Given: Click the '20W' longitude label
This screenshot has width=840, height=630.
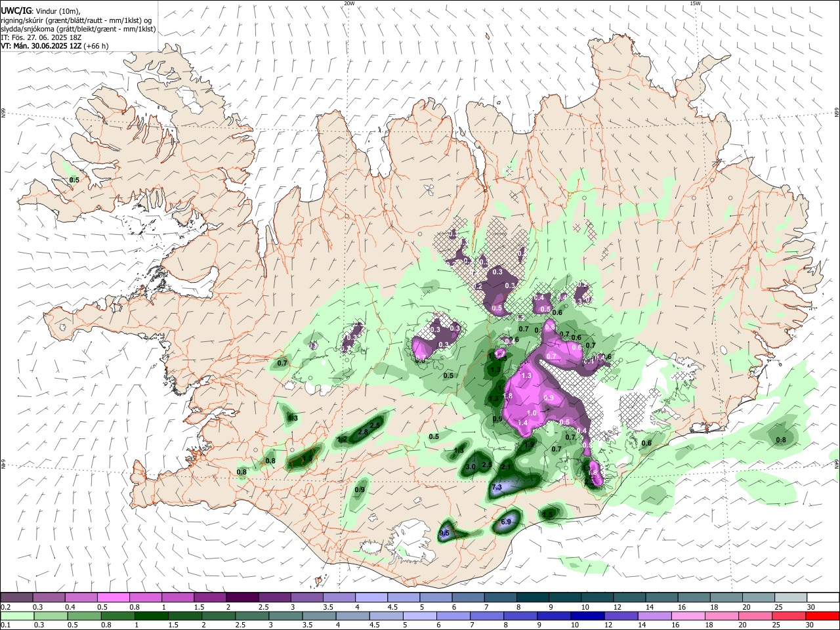Looking at the screenshot, I should (349, 3).
